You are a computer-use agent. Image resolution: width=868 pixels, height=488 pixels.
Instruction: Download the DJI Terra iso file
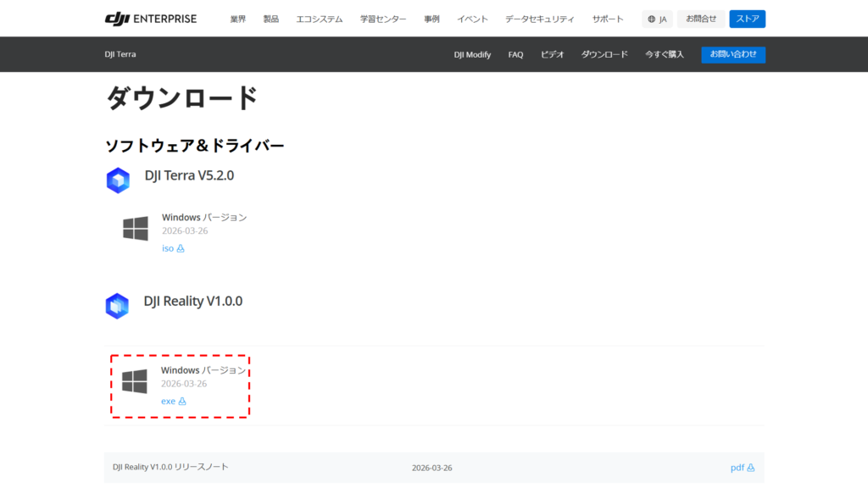coord(173,248)
